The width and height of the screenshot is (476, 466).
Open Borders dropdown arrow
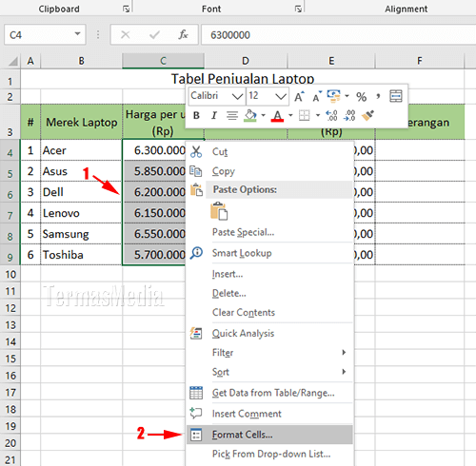(318, 115)
